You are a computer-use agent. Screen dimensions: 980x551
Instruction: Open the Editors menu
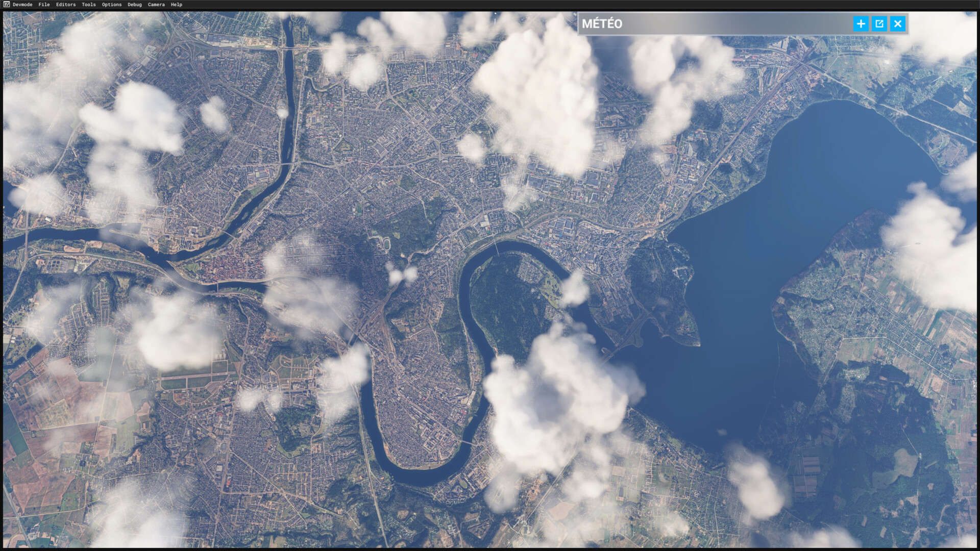(x=66, y=5)
